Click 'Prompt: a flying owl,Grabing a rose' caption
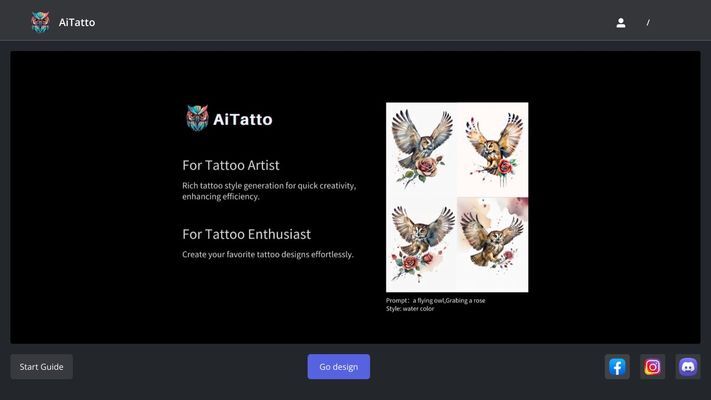The height and width of the screenshot is (400, 711). pyautogui.click(x=435, y=300)
